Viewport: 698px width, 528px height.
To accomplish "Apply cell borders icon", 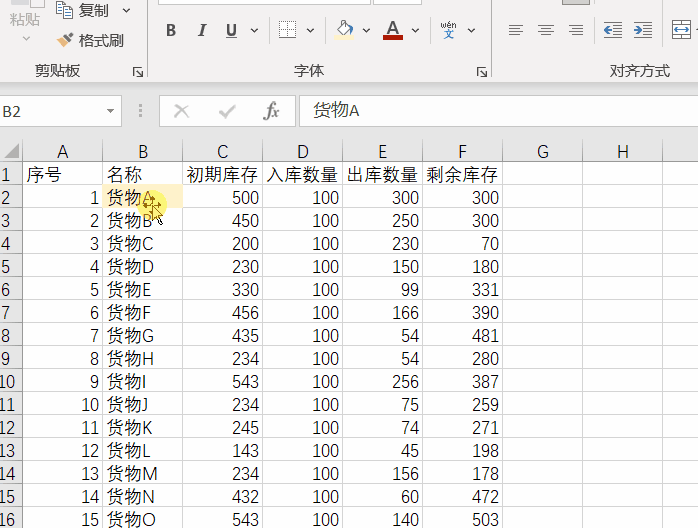I will (288, 30).
